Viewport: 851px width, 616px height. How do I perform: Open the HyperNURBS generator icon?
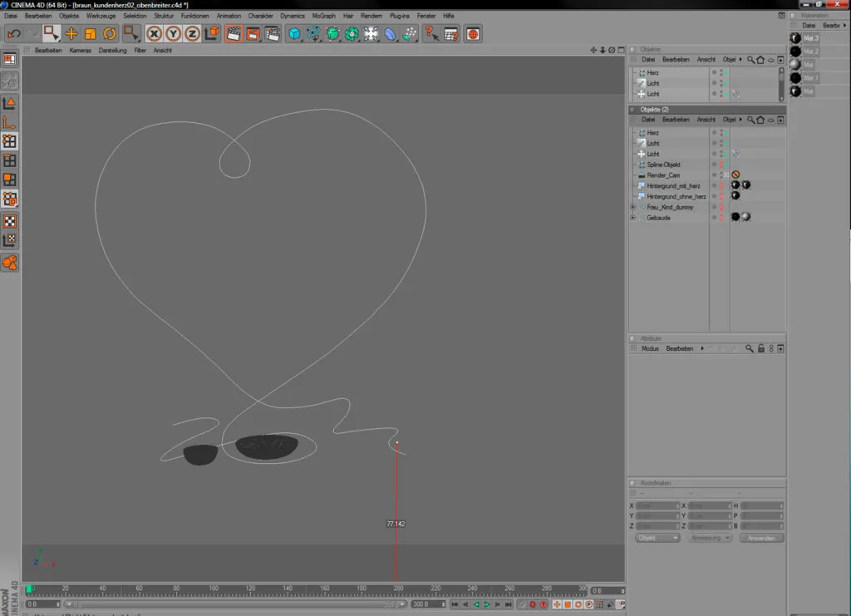coord(332,34)
